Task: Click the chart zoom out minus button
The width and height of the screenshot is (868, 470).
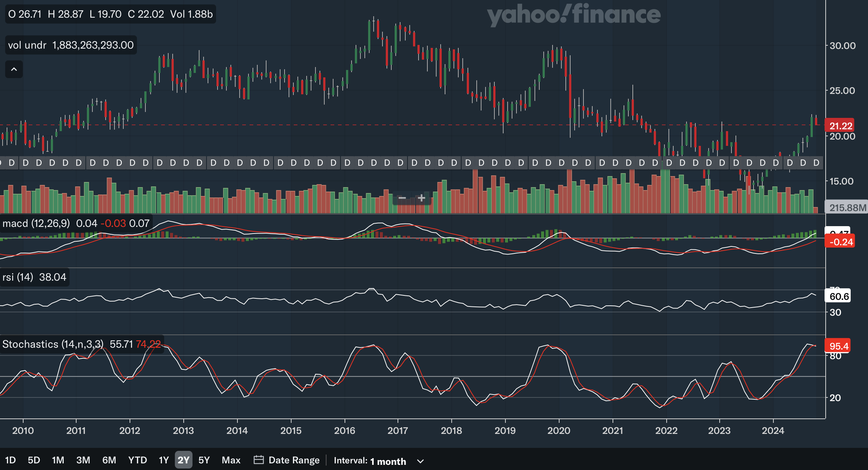Action: click(402, 198)
